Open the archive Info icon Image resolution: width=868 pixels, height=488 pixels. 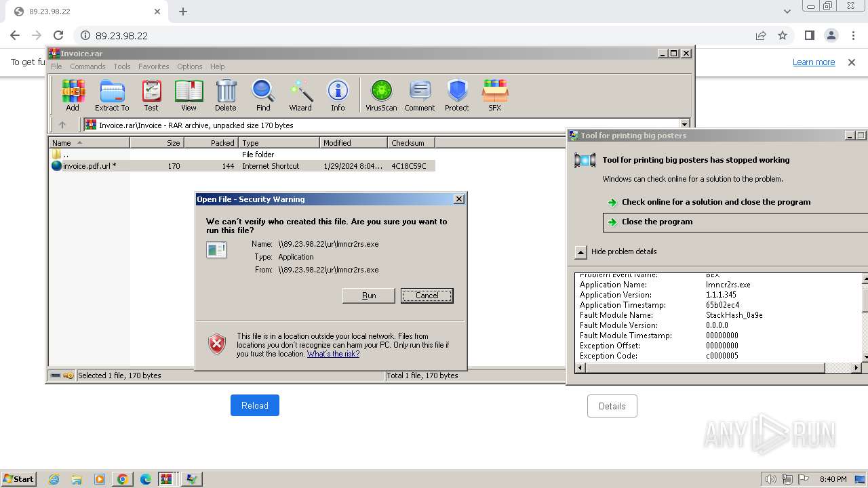(338, 95)
